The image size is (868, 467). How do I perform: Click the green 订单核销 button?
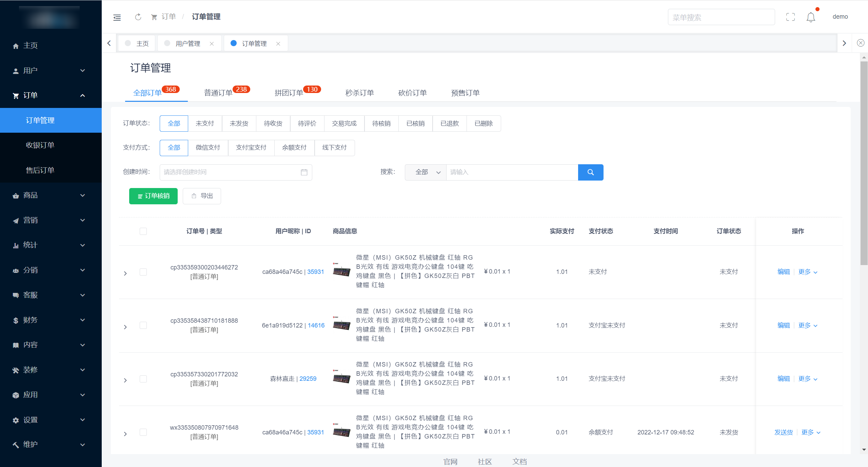[x=153, y=196]
